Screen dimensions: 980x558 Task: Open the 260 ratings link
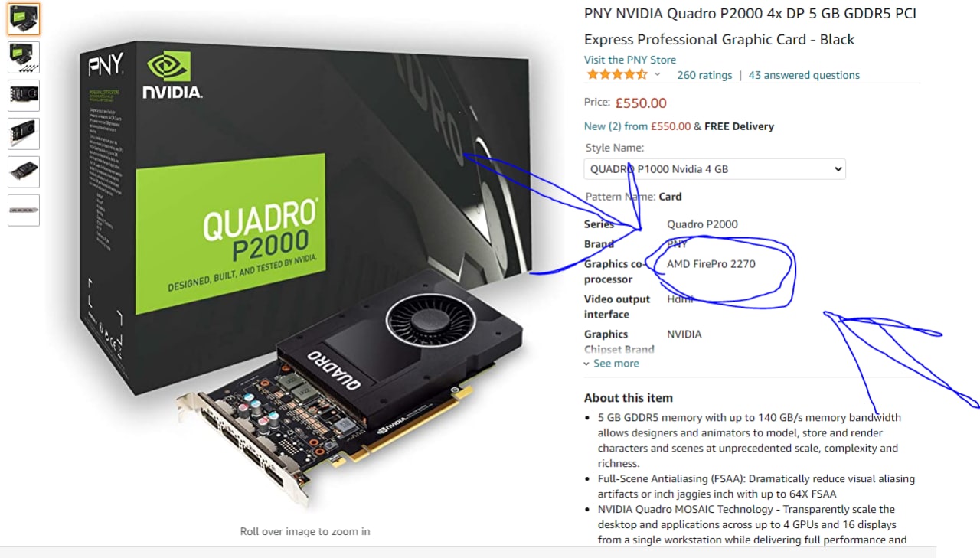tap(704, 75)
